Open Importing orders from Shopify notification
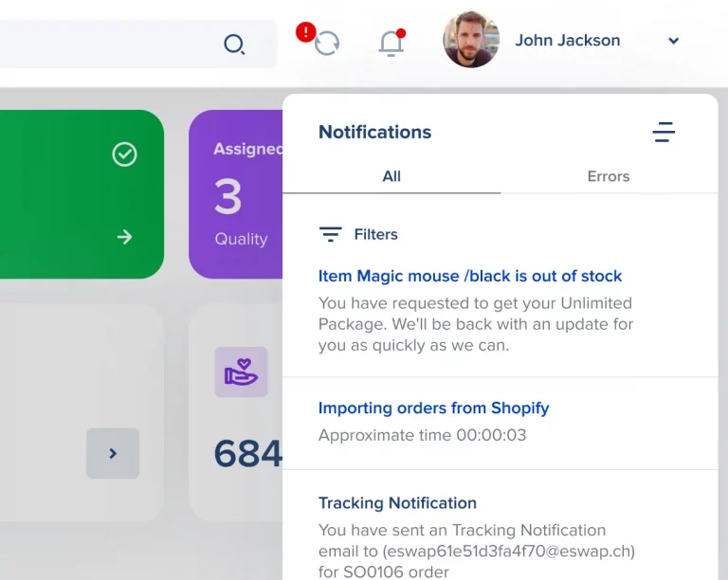 [x=433, y=408]
